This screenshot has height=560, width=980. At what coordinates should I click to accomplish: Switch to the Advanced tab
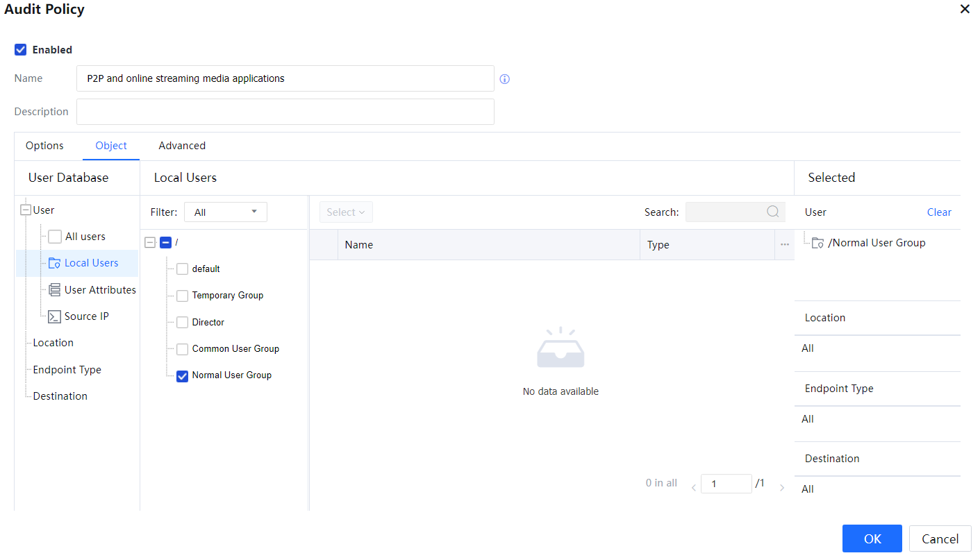point(182,146)
